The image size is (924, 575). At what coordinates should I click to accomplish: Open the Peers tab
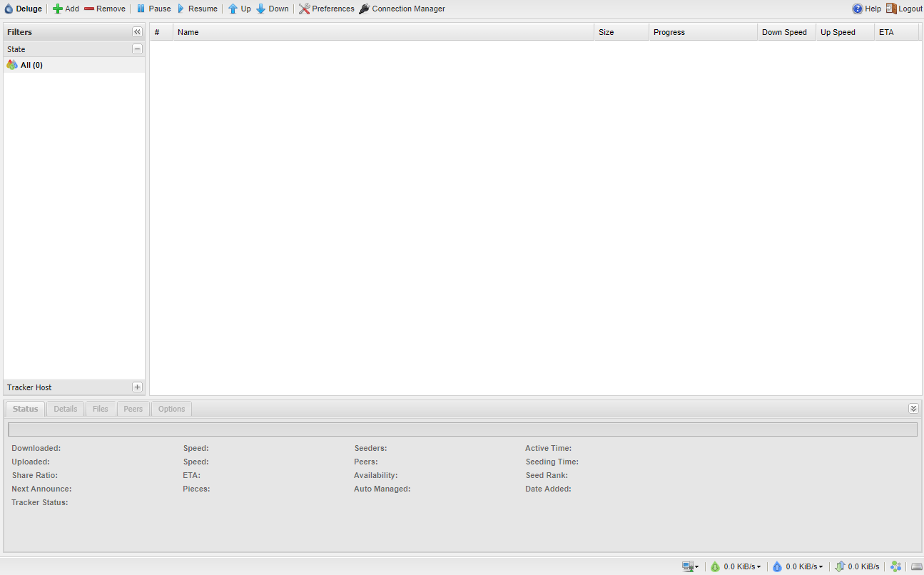133,409
